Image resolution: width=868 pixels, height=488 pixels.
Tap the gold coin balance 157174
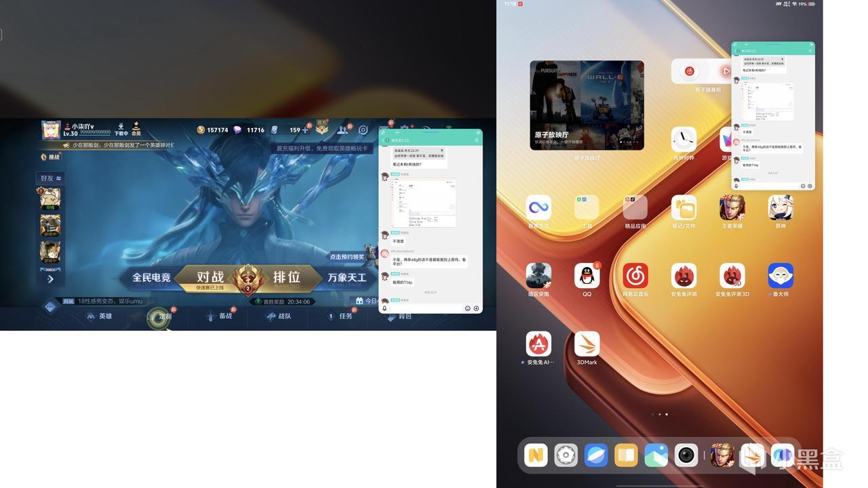(x=212, y=129)
